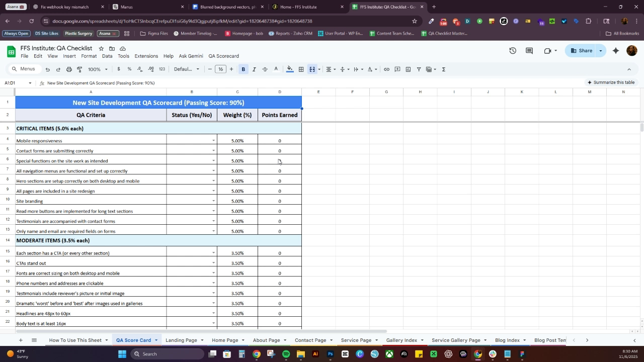Screen dimensions: 644x362
Task: Open the font family dropdown
Action: pos(186,69)
